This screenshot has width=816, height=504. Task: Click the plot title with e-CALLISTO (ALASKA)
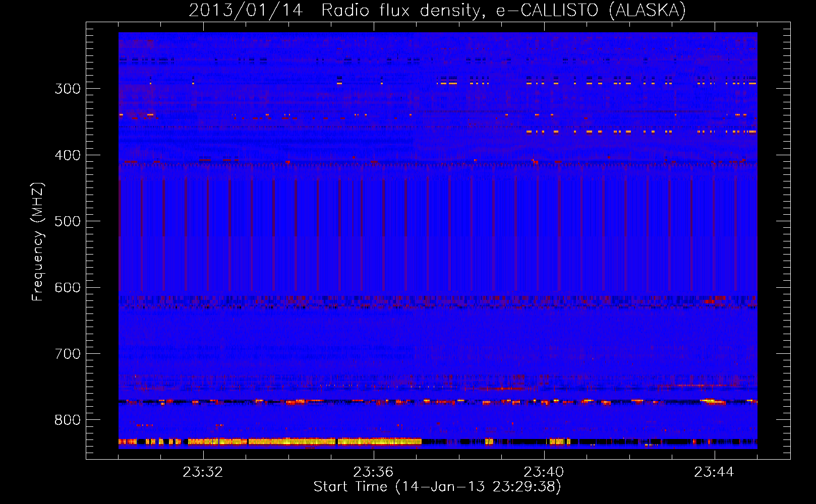click(437, 10)
